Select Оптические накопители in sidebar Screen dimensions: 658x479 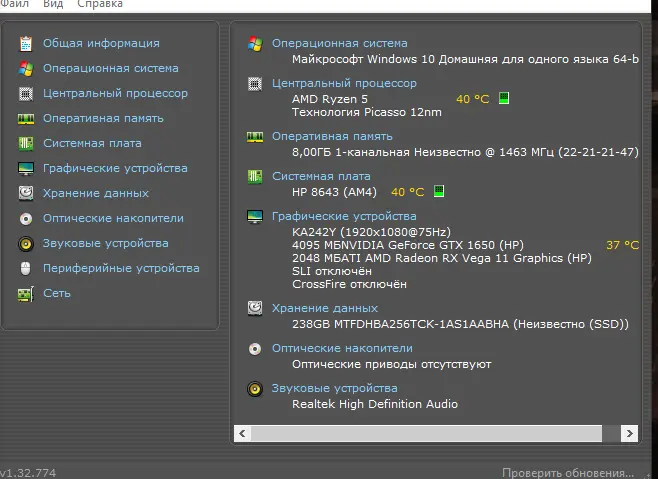click(x=113, y=218)
